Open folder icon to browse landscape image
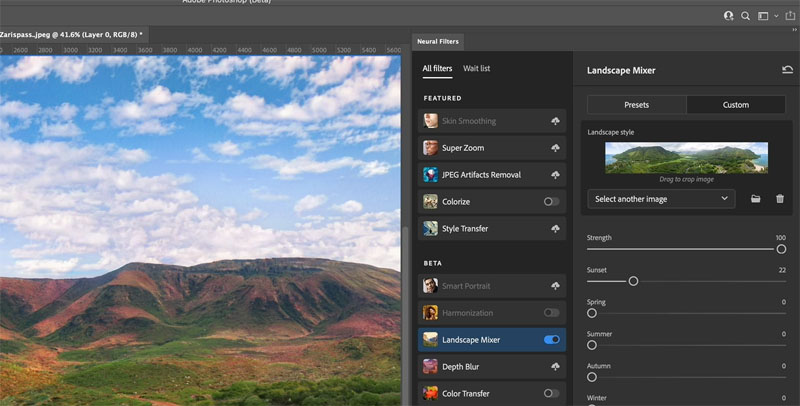 pyautogui.click(x=756, y=199)
